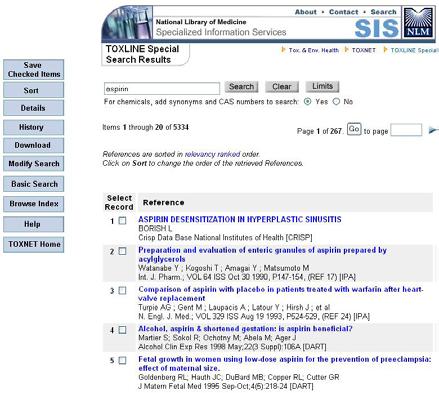Check the box for record 4
Viewport: 439px width, 393px height.
coord(123,330)
